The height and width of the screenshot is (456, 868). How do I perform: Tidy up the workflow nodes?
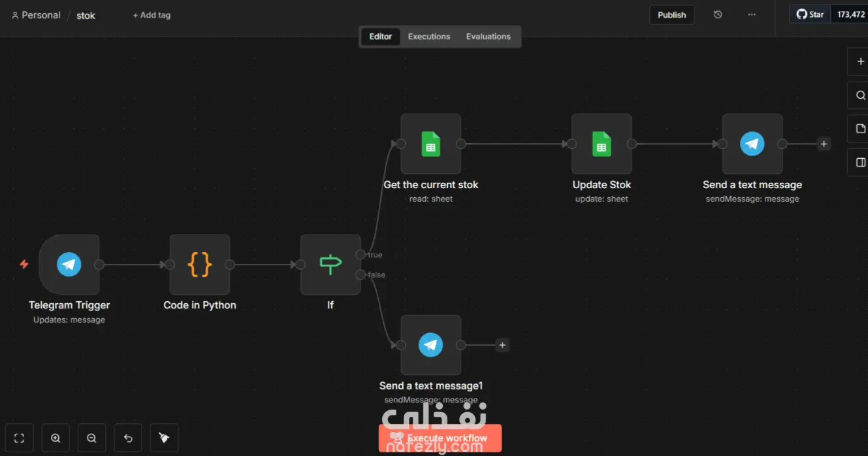164,438
